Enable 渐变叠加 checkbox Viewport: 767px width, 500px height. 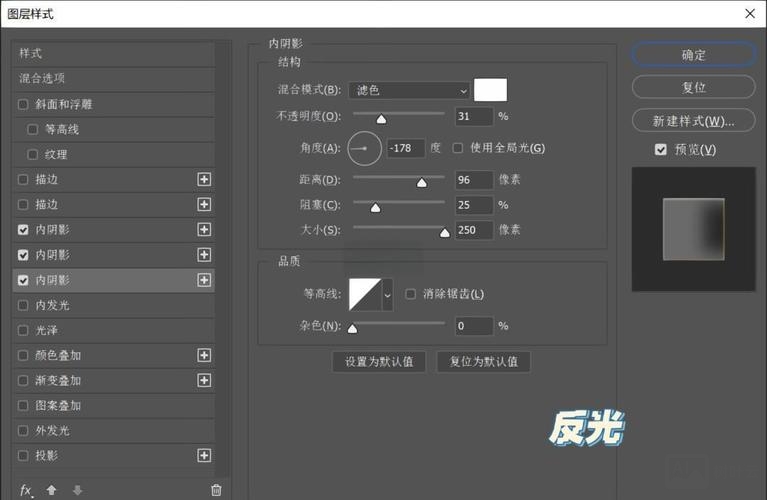[x=23, y=380]
